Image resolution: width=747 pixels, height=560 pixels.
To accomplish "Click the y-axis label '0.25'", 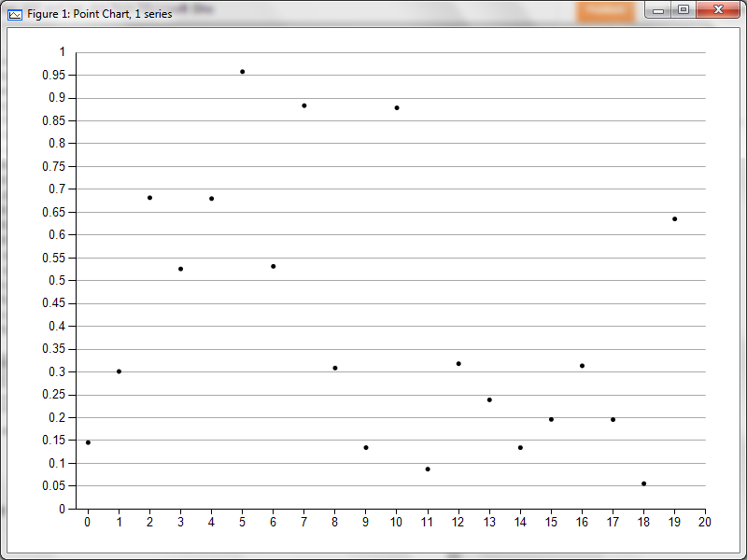I will point(53,394).
